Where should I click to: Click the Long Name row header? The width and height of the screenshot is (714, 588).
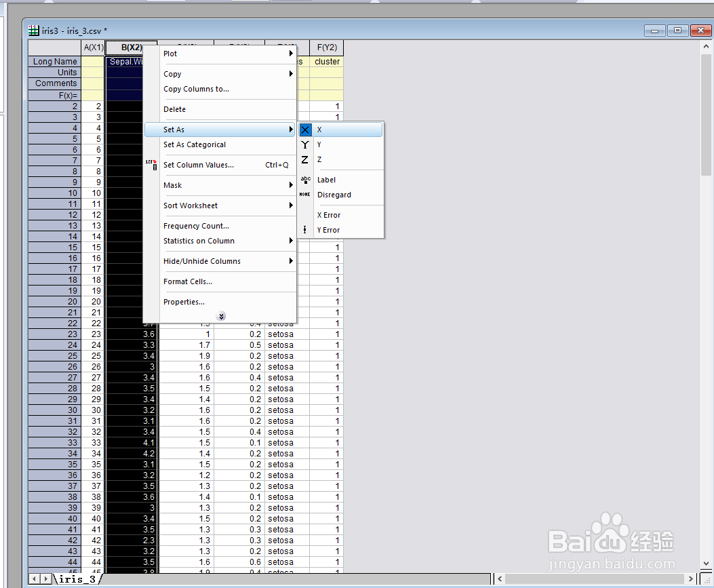[x=55, y=62]
